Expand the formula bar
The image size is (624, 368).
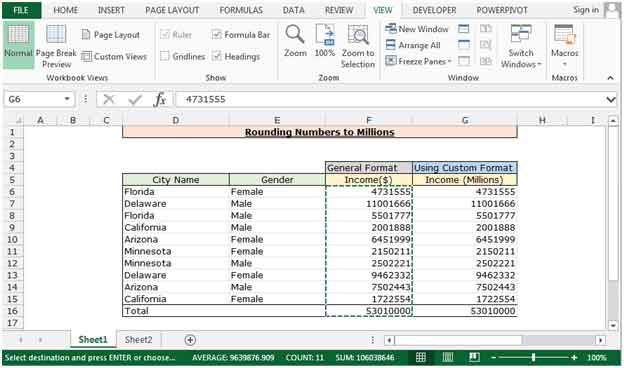coord(610,99)
